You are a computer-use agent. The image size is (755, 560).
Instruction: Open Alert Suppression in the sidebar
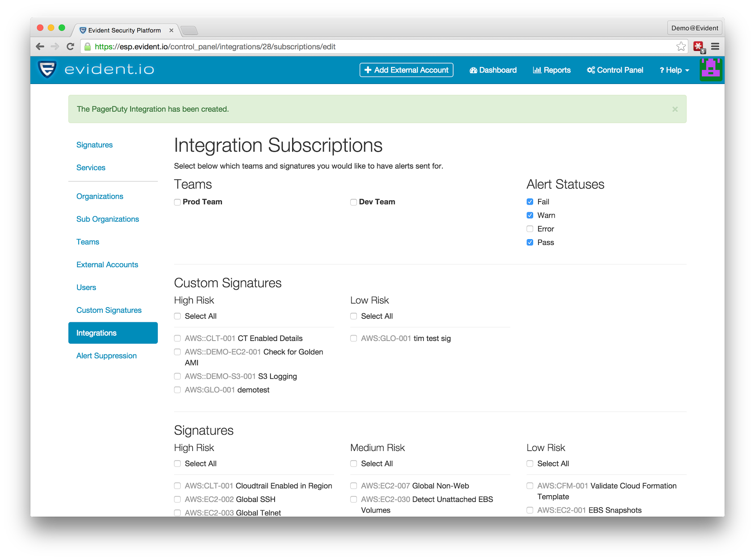pyautogui.click(x=106, y=356)
